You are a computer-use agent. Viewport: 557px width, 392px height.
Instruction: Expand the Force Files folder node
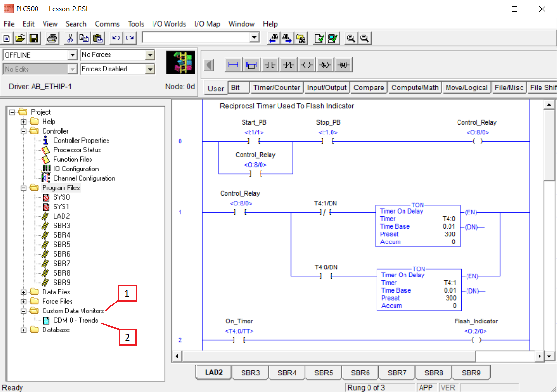pos(24,302)
